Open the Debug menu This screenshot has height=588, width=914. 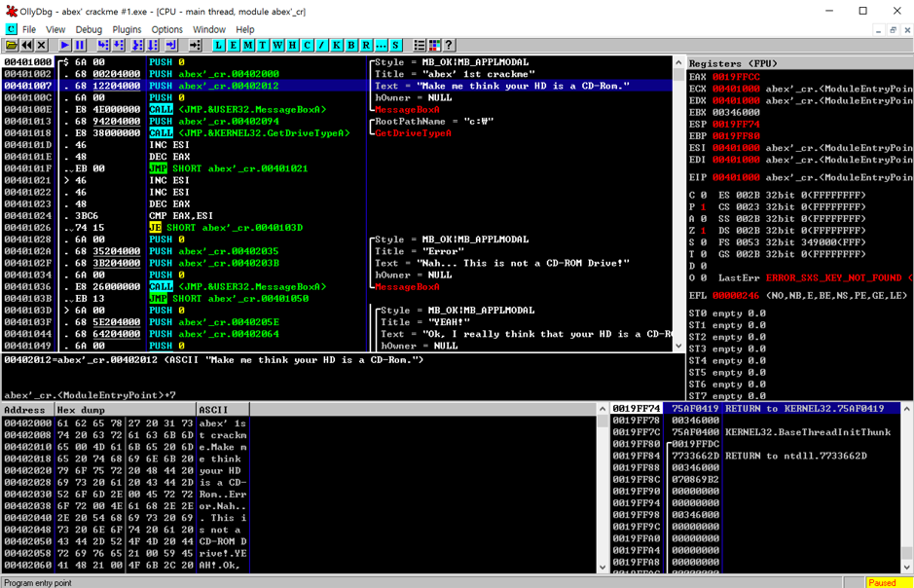[x=89, y=29]
